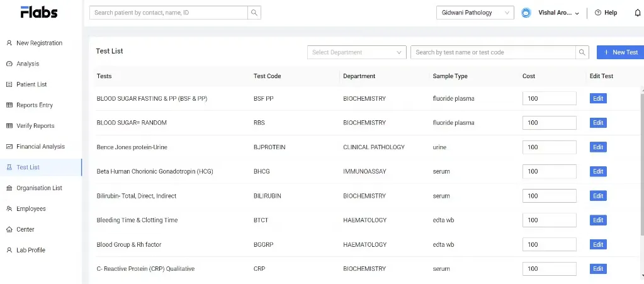
Task: Click the Help question mark icon
Action: pos(598,13)
